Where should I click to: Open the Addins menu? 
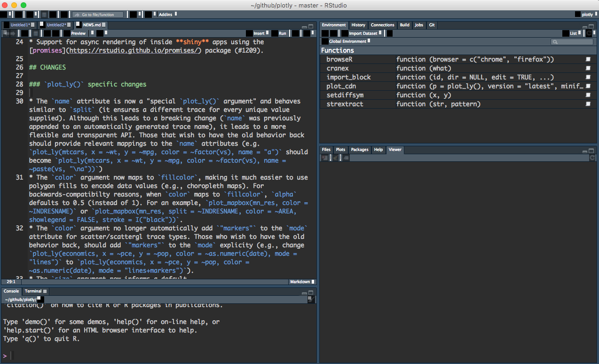point(165,14)
